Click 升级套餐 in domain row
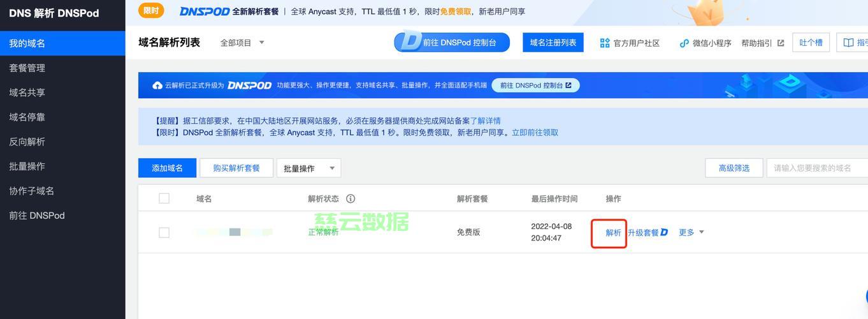This screenshot has height=319, width=868. (647, 233)
